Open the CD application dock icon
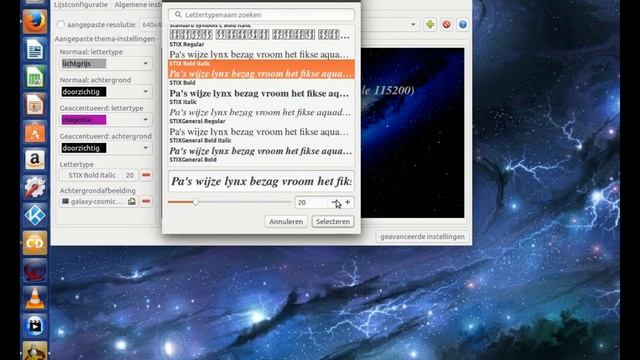This screenshot has width=640, height=360. (35, 243)
